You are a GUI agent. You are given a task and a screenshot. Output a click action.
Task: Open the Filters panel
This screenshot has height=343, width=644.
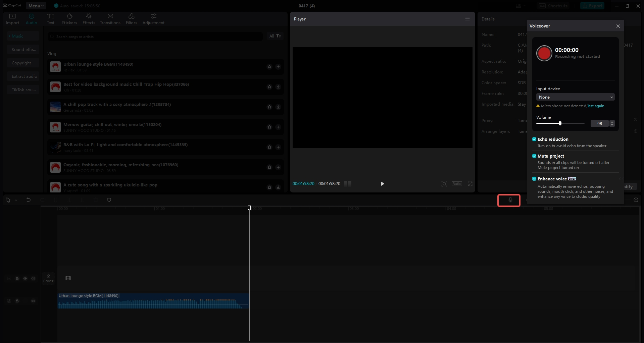point(131,18)
